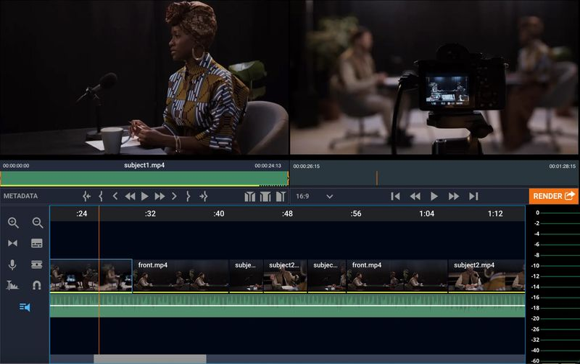
Task: Zoom out of the timeline
Action: click(37, 222)
